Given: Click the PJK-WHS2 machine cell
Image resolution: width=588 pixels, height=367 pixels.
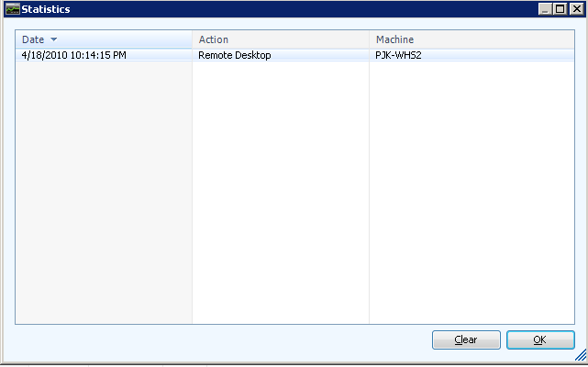Looking at the screenshot, I should coord(398,55).
